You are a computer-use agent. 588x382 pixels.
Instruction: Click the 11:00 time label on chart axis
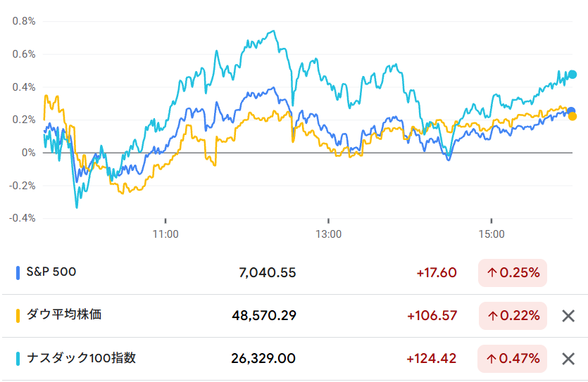165,234
